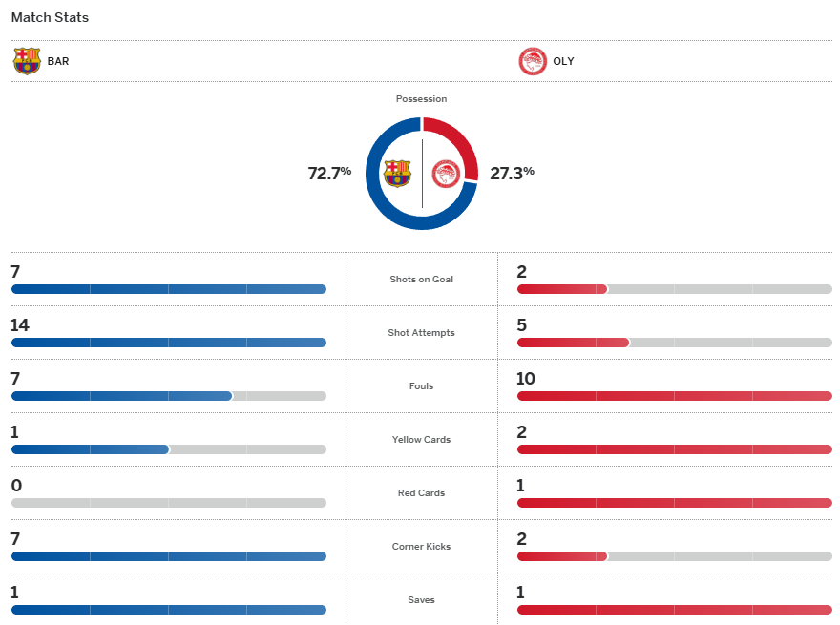
Task: Click the Olympiacos crest in the header
Action: (x=532, y=61)
